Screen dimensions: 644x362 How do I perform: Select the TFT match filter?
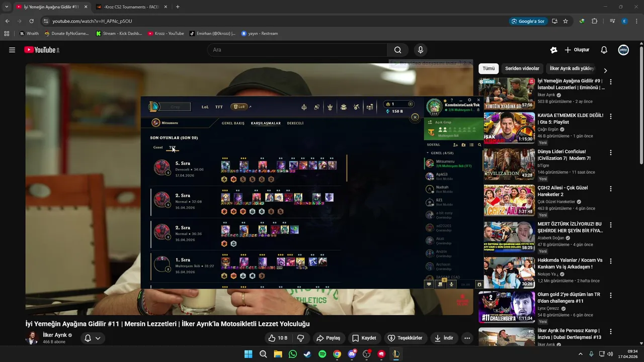point(173,148)
